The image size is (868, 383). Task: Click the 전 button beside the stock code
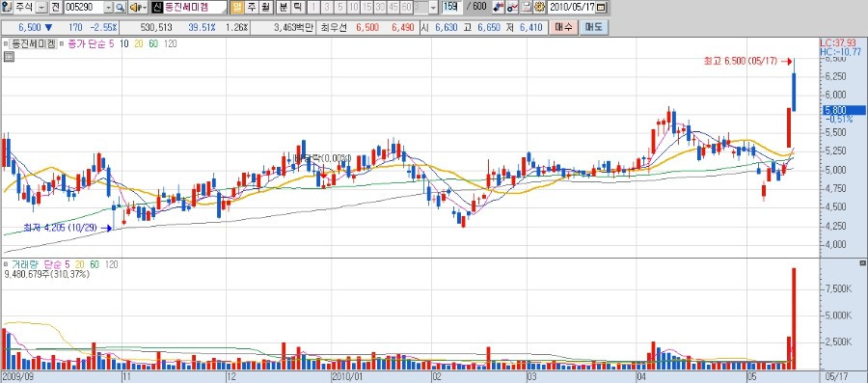tap(55, 8)
